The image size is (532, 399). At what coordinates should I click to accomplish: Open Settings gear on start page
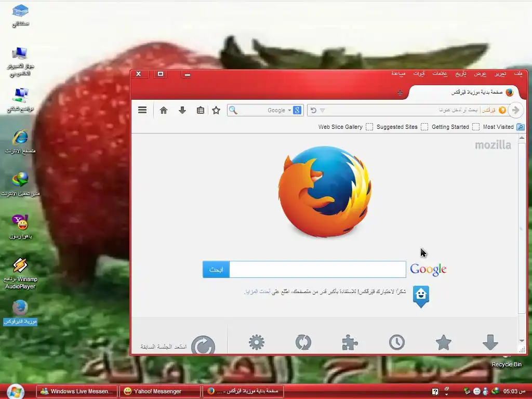[x=257, y=342]
